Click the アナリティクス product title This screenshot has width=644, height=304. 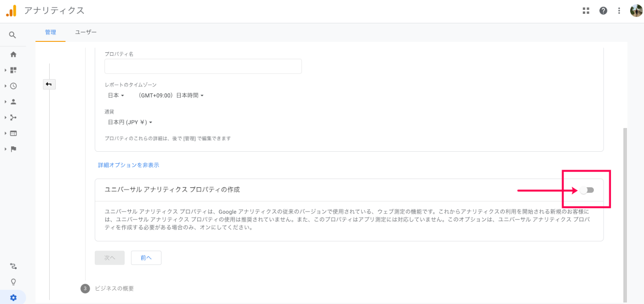[x=54, y=11]
